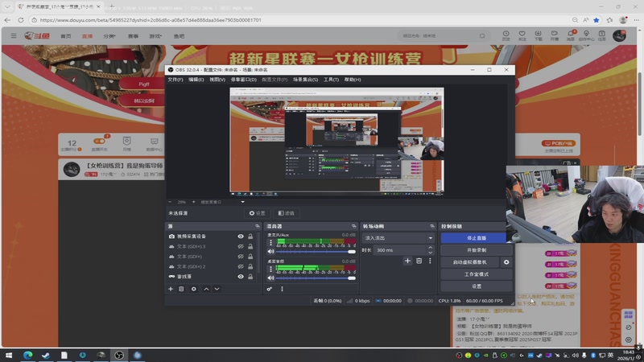Open Douyu follow heart icon
The image size is (644, 362).
[x=522, y=35]
